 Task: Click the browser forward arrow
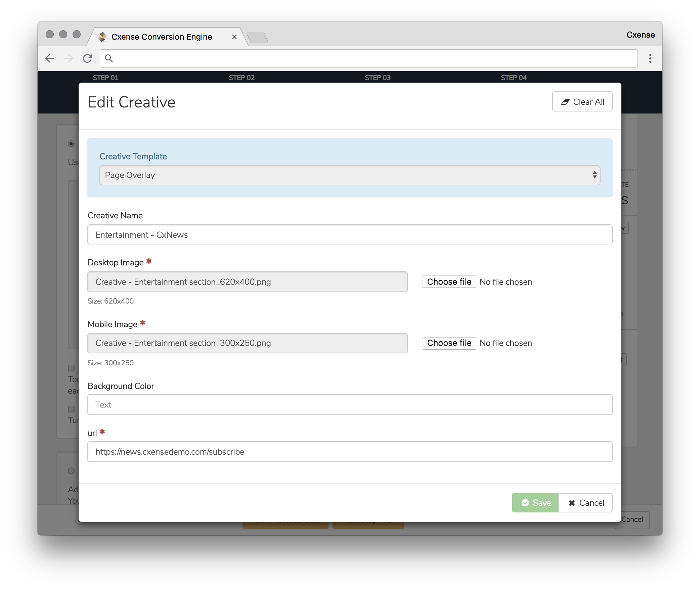[x=69, y=58]
